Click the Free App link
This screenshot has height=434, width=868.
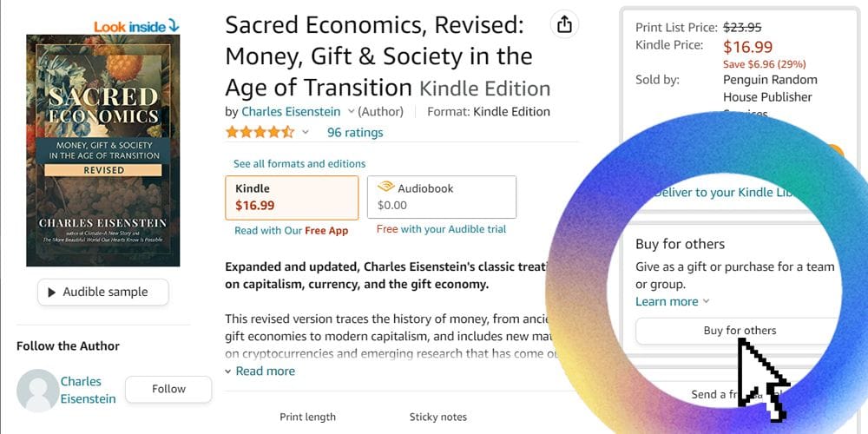tap(326, 231)
